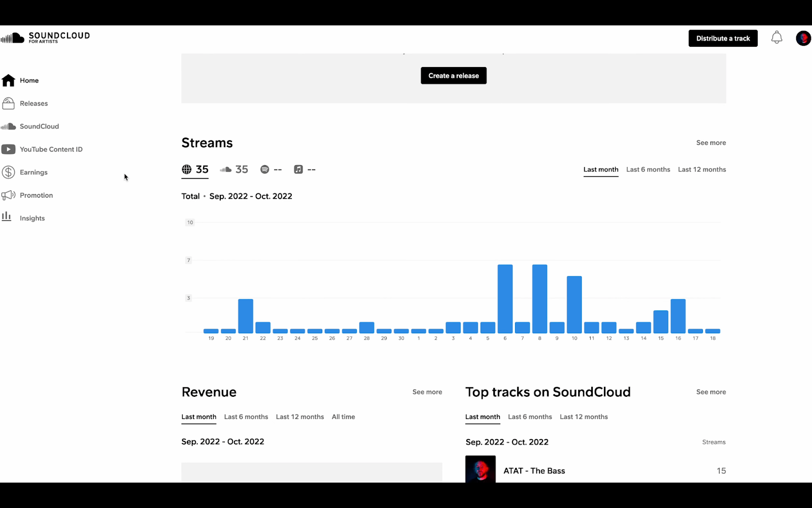The width and height of the screenshot is (812, 508).
Task: Click the SoundCloud cloud icon in sidebar
Action: tap(8, 126)
